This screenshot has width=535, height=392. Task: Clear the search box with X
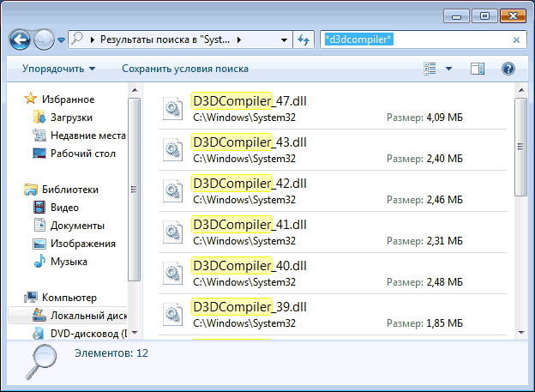click(x=517, y=40)
